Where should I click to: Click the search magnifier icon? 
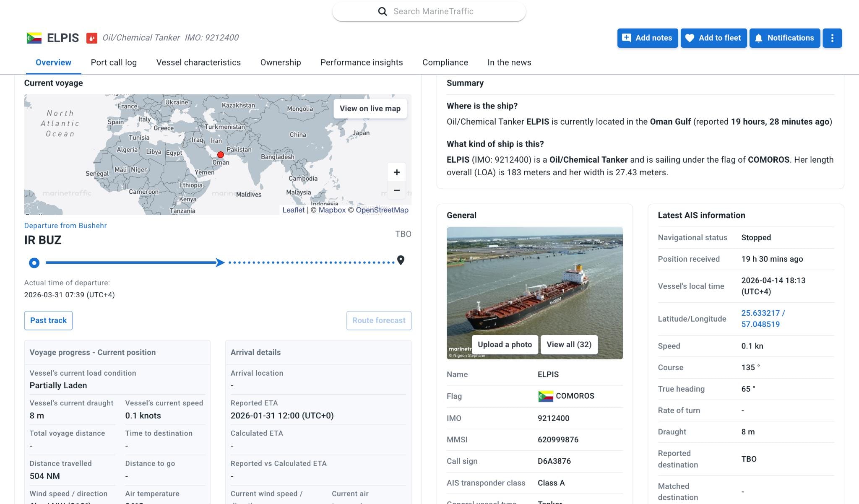pyautogui.click(x=382, y=11)
